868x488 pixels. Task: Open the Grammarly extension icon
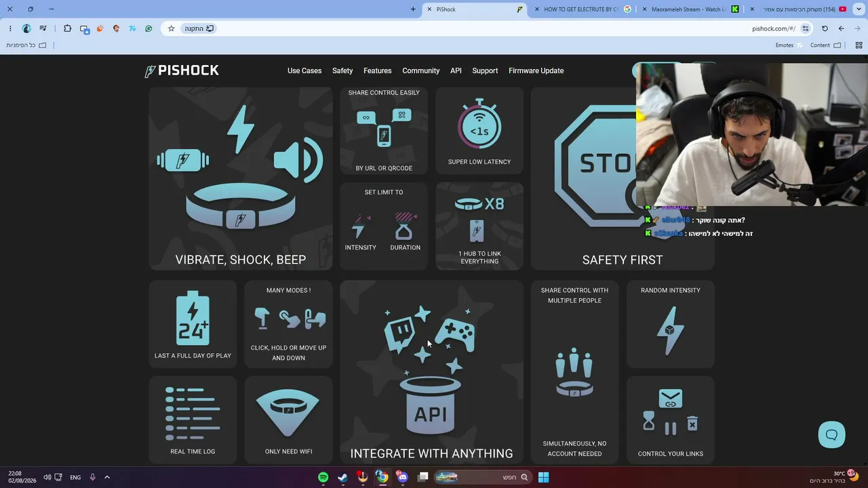coord(149,28)
